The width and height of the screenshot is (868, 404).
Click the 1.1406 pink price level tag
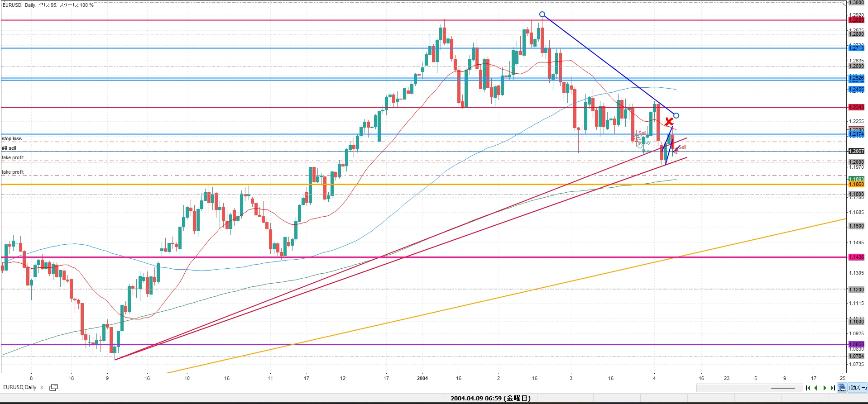(x=856, y=257)
